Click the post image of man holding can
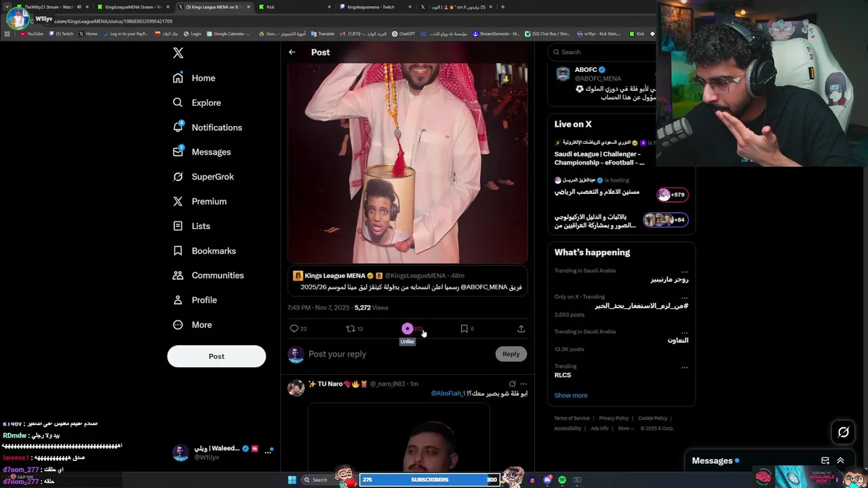The height and width of the screenshot is (488, 868). point(408,163)
